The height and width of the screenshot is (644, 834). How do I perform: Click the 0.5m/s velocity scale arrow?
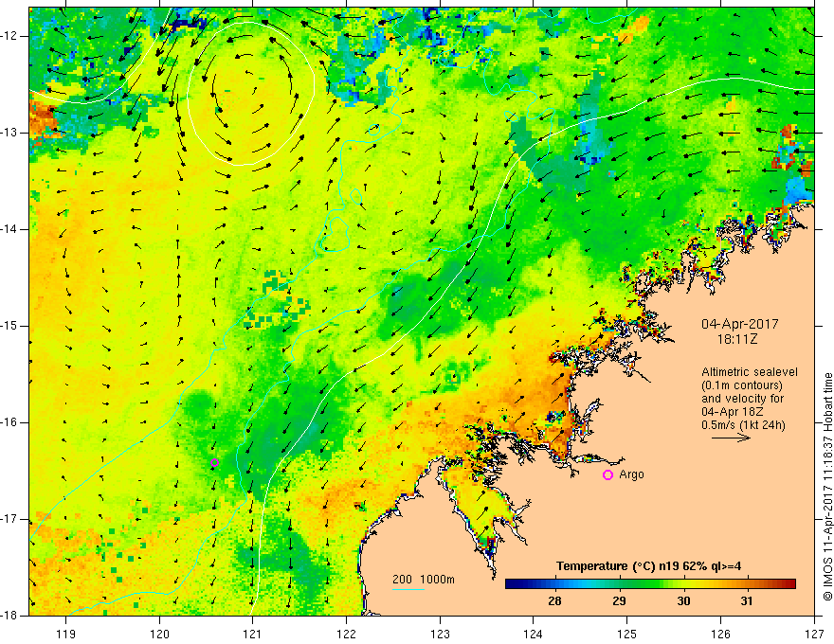[x=731, y=438]
